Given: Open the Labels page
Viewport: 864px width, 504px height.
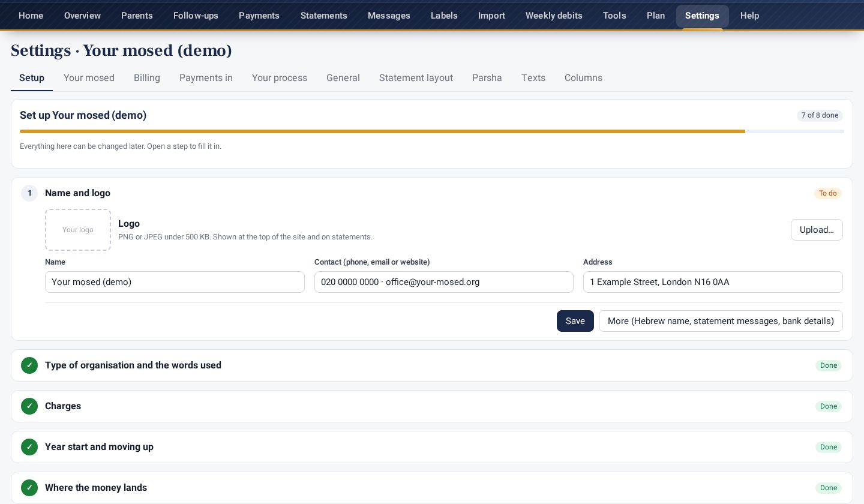Looking at the screenshot, I should [444, 16].
